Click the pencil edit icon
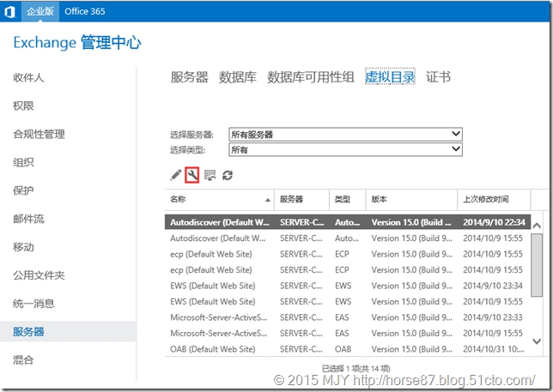 (176, 175)
